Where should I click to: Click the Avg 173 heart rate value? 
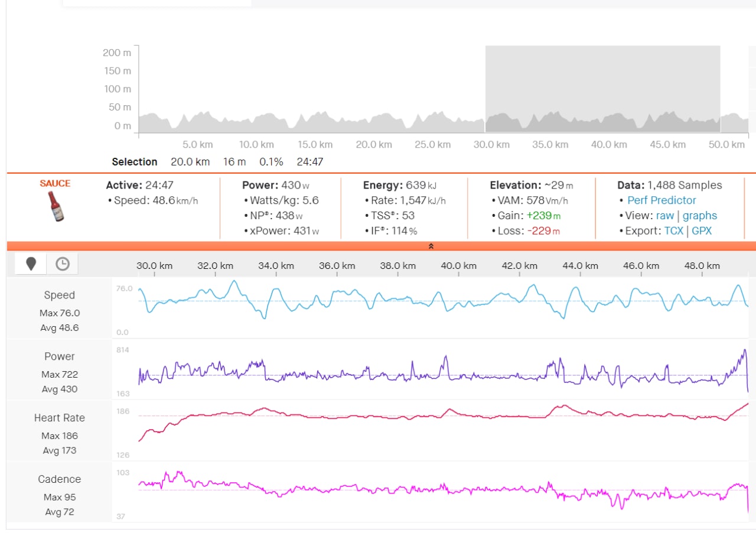coord(60,450)
